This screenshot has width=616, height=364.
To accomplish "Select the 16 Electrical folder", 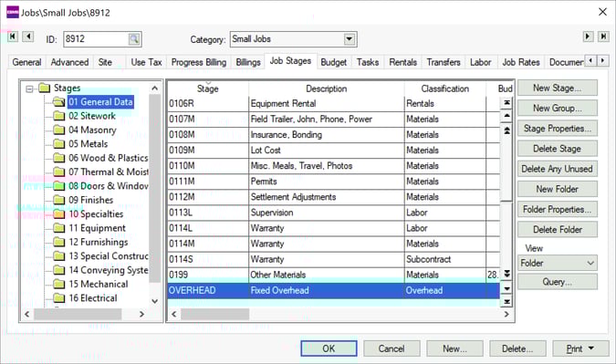I will (93, 298).
